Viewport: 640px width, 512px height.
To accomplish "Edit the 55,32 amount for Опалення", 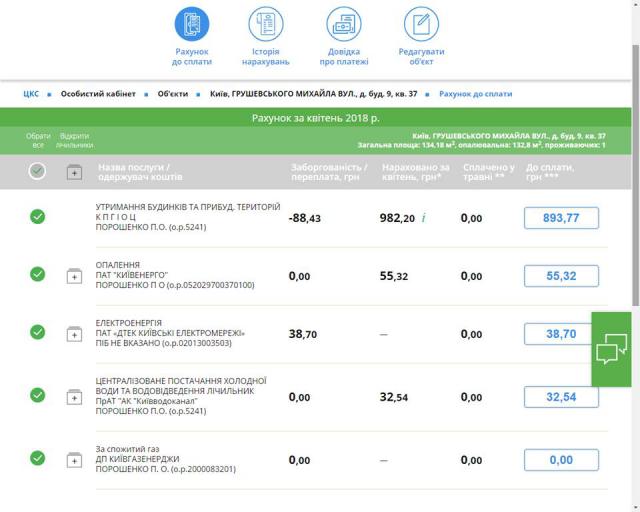I will coord(561,276).
